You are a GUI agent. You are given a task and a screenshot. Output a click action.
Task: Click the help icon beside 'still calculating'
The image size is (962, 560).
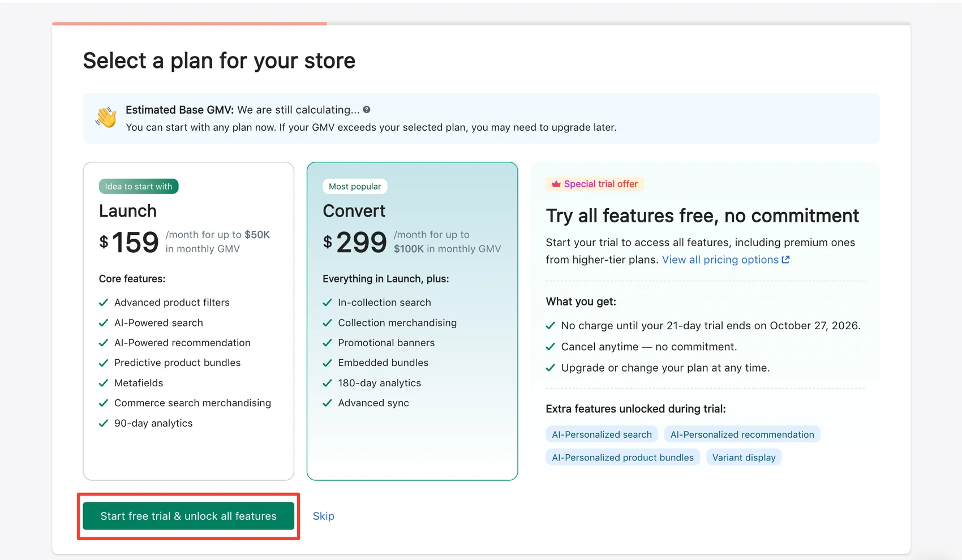[x=367, y=110]
